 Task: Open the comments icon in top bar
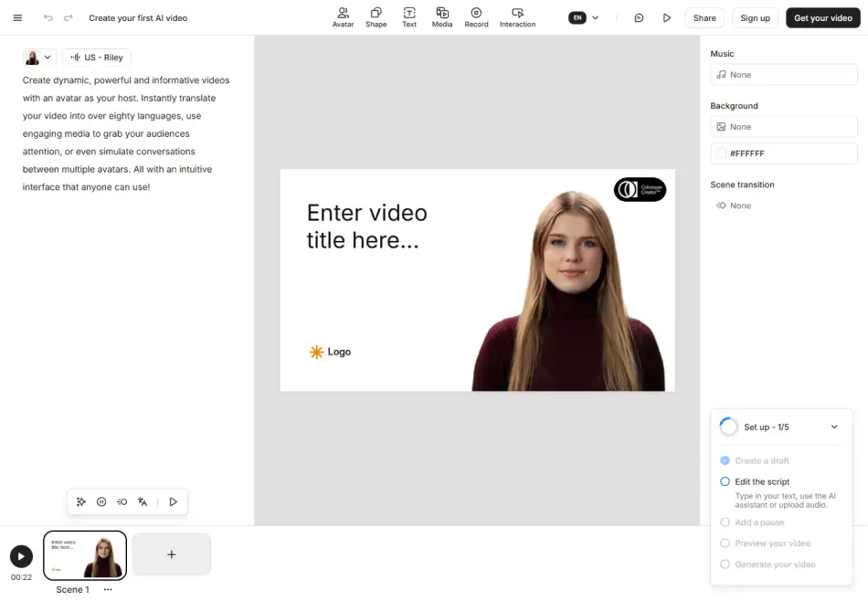639,18
